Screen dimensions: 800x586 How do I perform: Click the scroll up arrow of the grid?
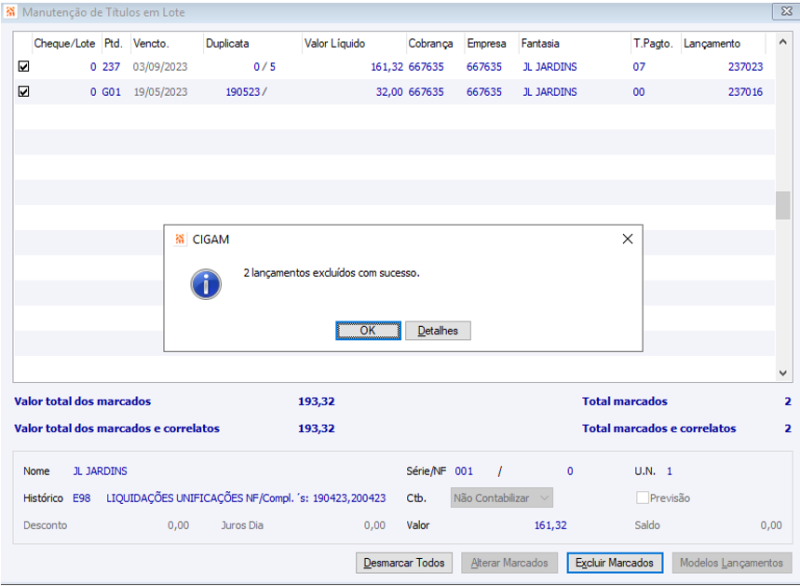point(783,42)
